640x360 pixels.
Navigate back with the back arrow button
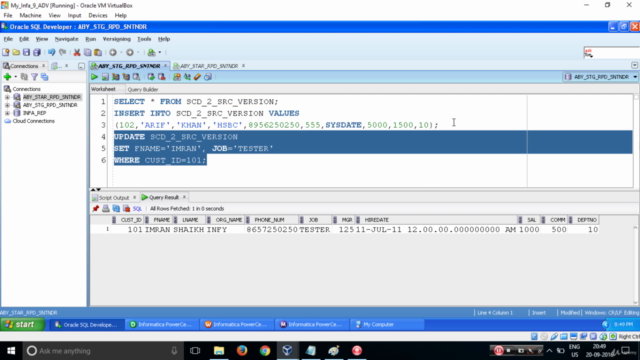113,52
